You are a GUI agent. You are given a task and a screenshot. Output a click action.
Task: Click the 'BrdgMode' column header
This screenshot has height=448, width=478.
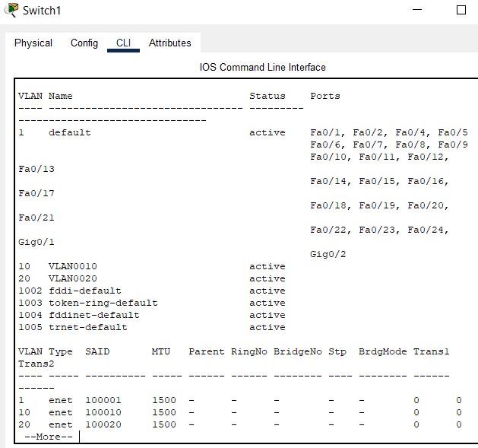click(382, 351)
